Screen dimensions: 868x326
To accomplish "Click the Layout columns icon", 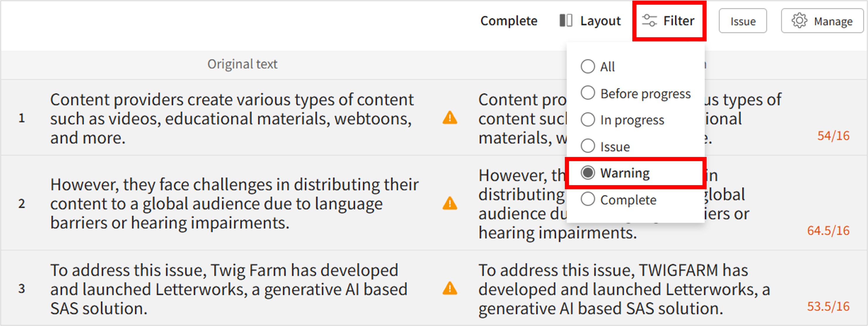I will (x=566, y=21).
